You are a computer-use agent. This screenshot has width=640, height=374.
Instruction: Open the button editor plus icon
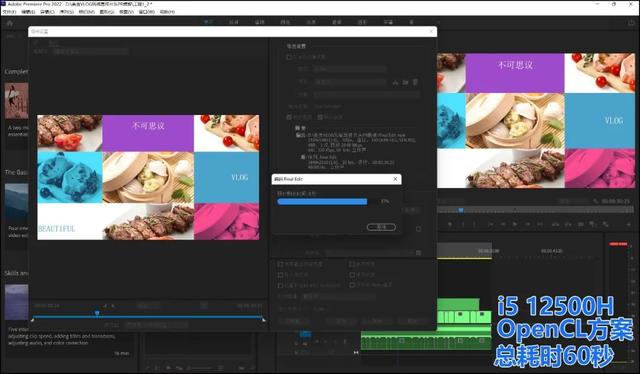[629, 224]
